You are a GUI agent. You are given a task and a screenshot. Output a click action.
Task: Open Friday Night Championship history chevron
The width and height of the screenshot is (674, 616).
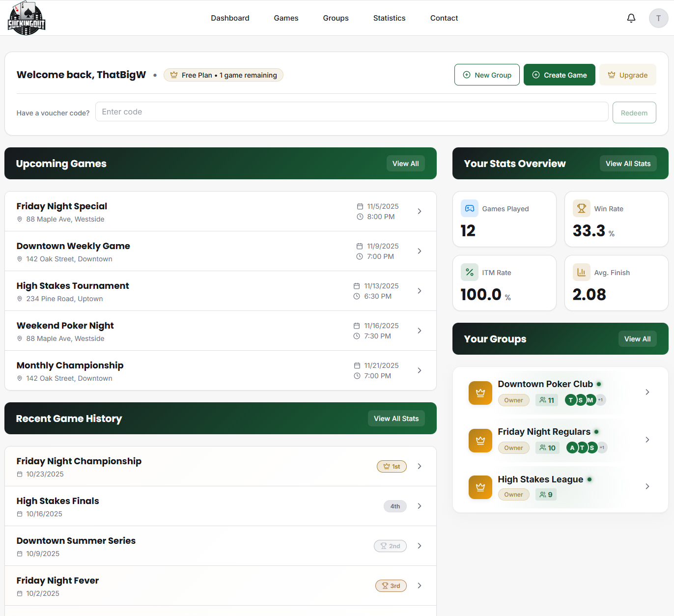tap(420, 466)
